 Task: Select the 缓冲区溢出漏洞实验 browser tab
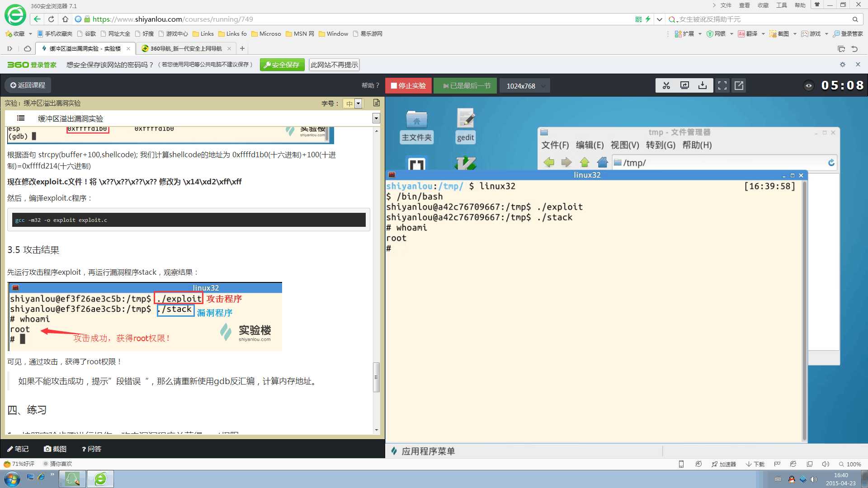[x=85, y=48]
